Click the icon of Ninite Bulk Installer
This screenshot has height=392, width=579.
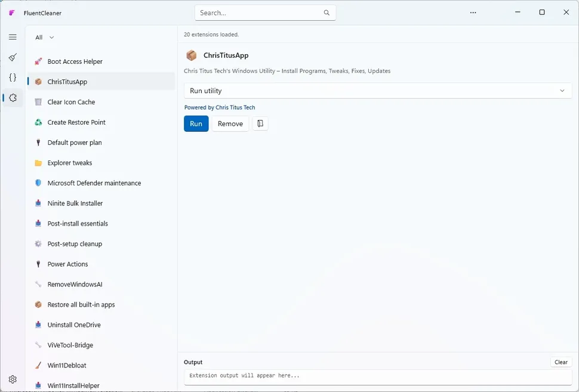38,203
